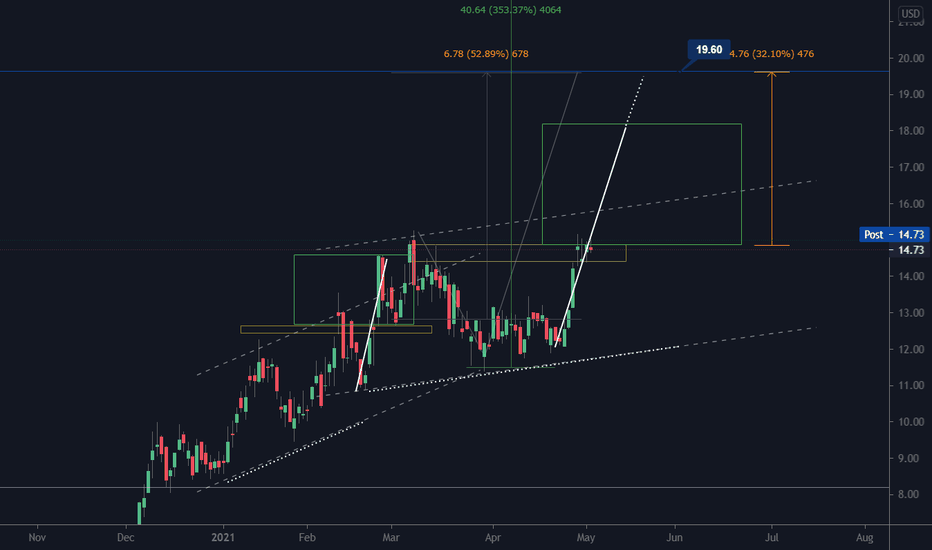Screen dimensions: 932x550
Task: Click the Nov date axis label
Action: coord(37,538)
